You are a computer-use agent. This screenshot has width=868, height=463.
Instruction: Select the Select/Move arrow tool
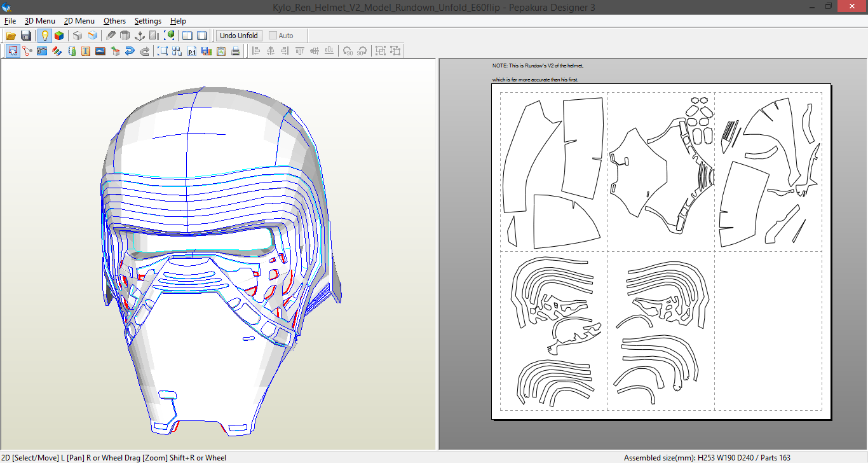click(x=13, y=51)
